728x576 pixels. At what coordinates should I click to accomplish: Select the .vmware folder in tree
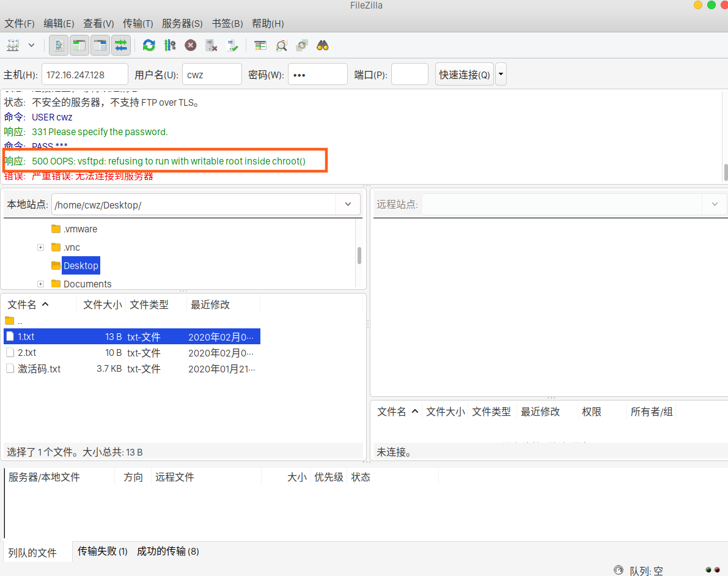point(75,229)
